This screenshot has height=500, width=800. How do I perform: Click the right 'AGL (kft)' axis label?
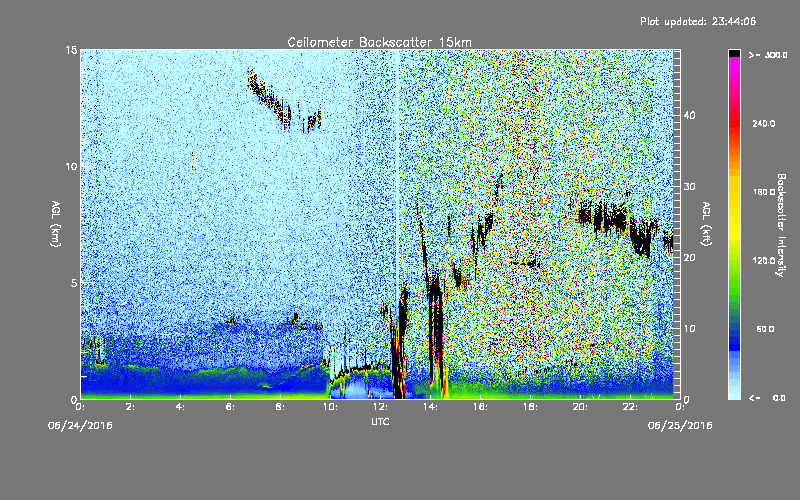707,224
